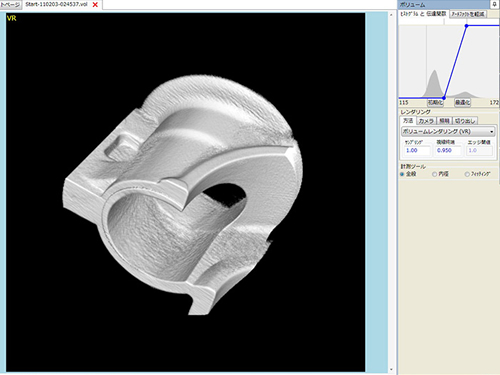Close the Start-110203-024537.vol tab
Image resolution: width=500 pixels, height=375 pixels.
click(x=95, y=5)
